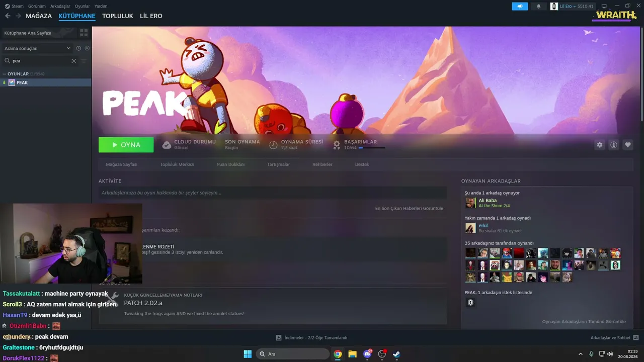This screenshot has height=362, width=644.
Task: Open the Tartışmalar link
Action: 278,164
